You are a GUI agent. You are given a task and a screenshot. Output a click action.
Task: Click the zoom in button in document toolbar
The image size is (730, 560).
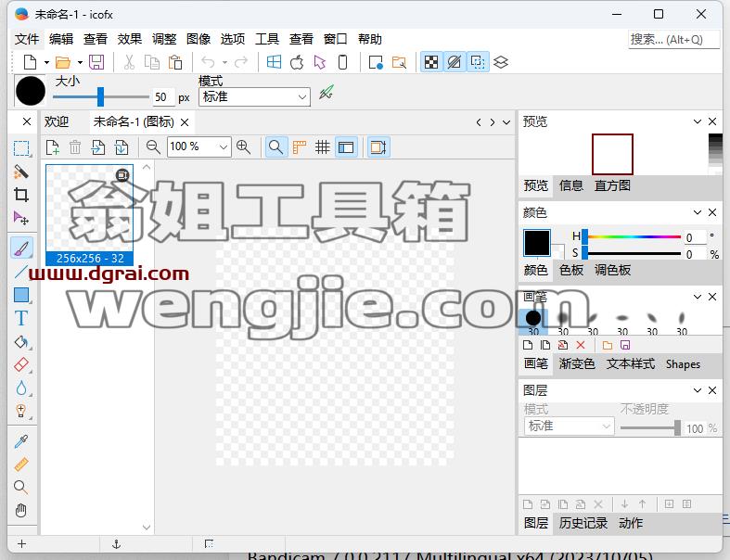pos(244,147)
